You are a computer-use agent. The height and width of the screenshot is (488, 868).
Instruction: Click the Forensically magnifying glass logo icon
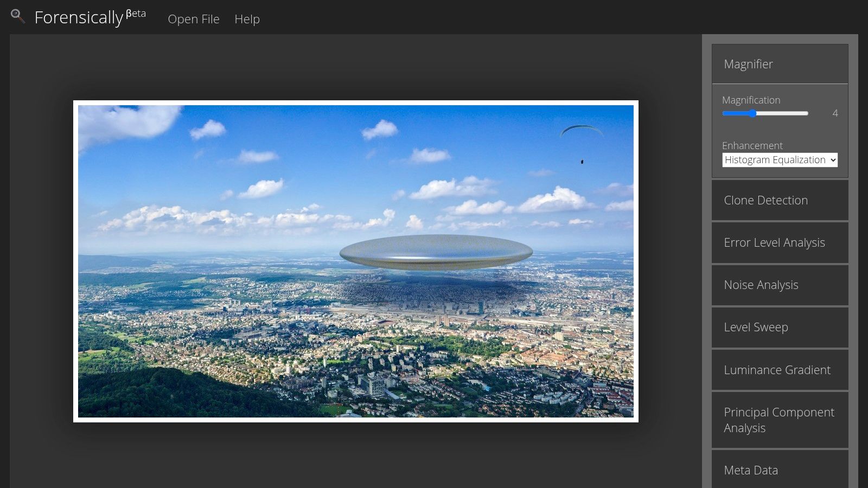pos(18,16)
